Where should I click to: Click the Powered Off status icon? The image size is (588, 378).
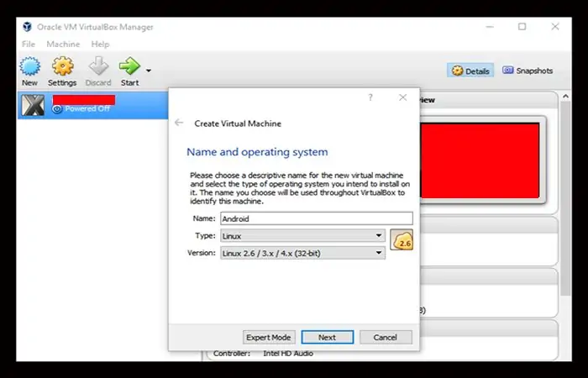57,109
